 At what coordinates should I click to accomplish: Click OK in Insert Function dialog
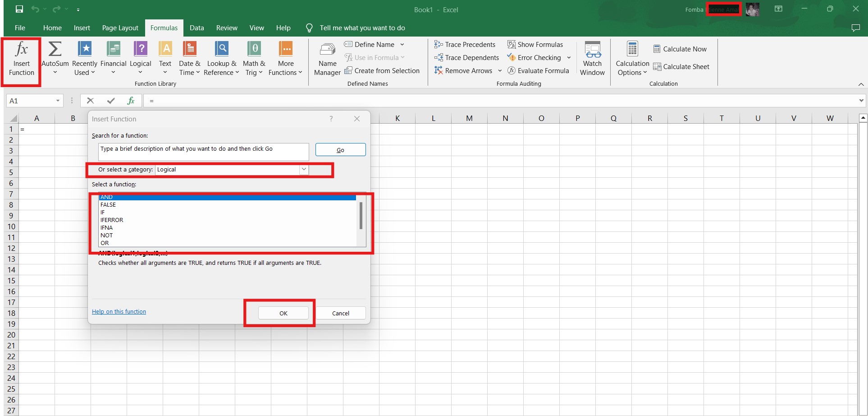(283, 313)
